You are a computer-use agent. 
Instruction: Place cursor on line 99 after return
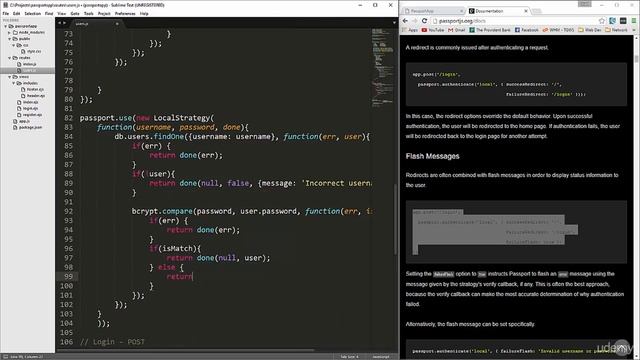click(x=193, y=277)
